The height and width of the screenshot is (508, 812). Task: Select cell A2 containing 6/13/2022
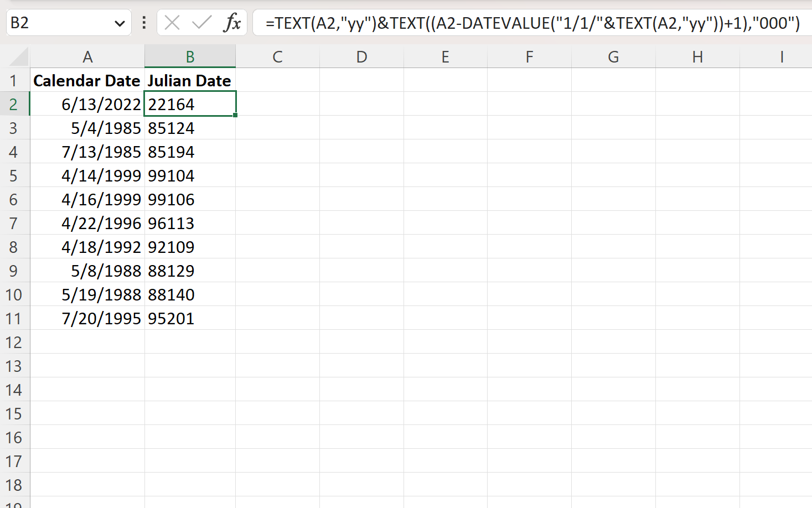(87, 103)
